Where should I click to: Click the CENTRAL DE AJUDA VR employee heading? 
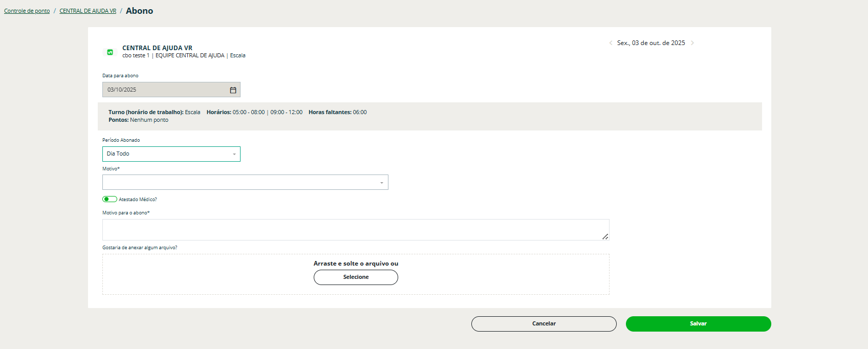pos(157,48)
